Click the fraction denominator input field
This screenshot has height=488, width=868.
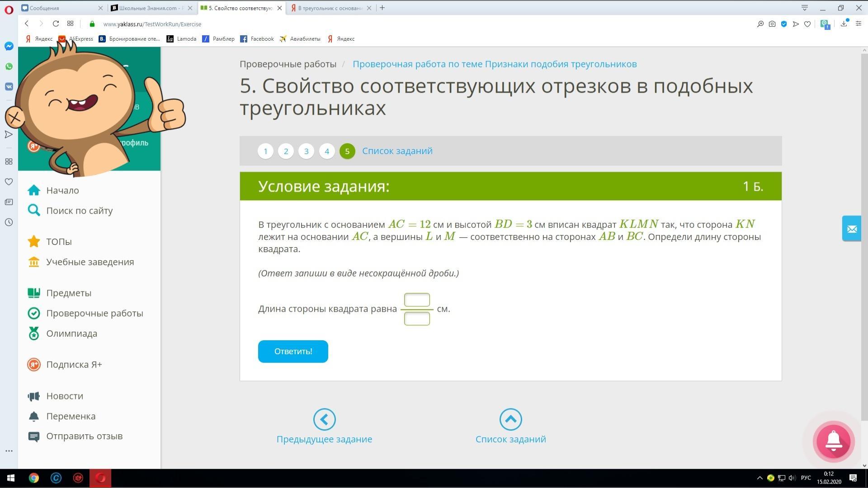(x=417, y=319)
